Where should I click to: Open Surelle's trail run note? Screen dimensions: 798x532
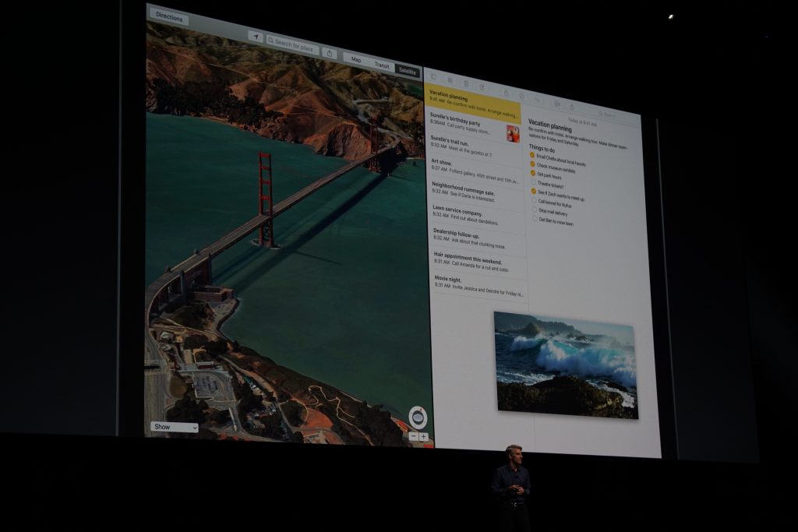tap(475, 149)
